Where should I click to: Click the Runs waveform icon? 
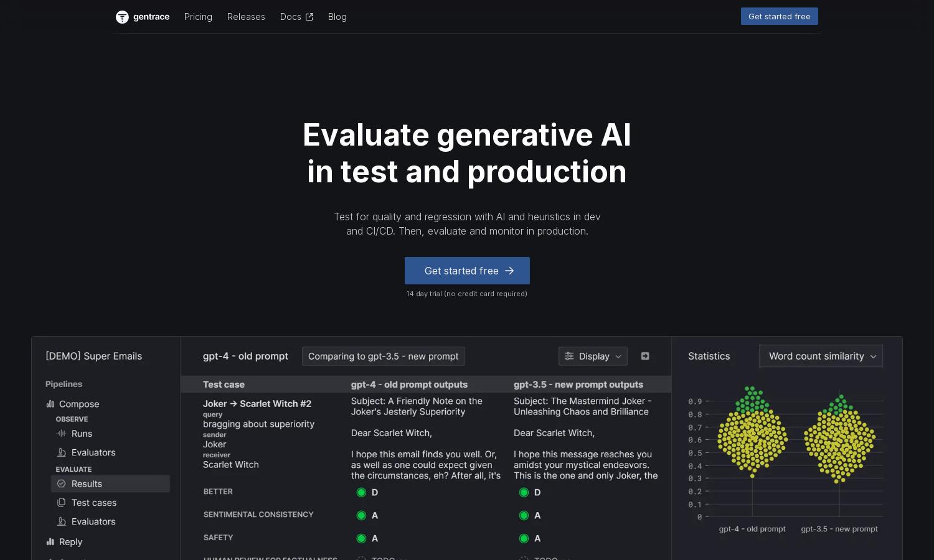coord(61,434)
